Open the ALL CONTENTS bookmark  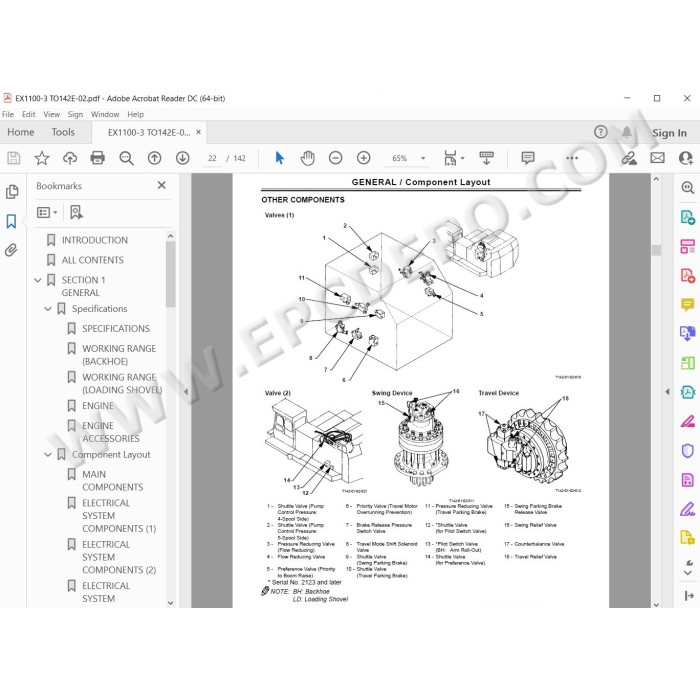[x=93, y=260]
